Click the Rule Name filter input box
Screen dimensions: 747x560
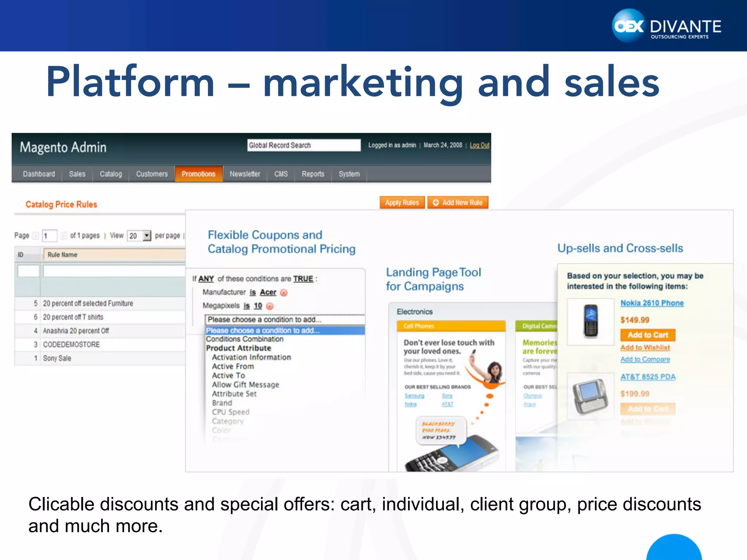click(114, 271)
